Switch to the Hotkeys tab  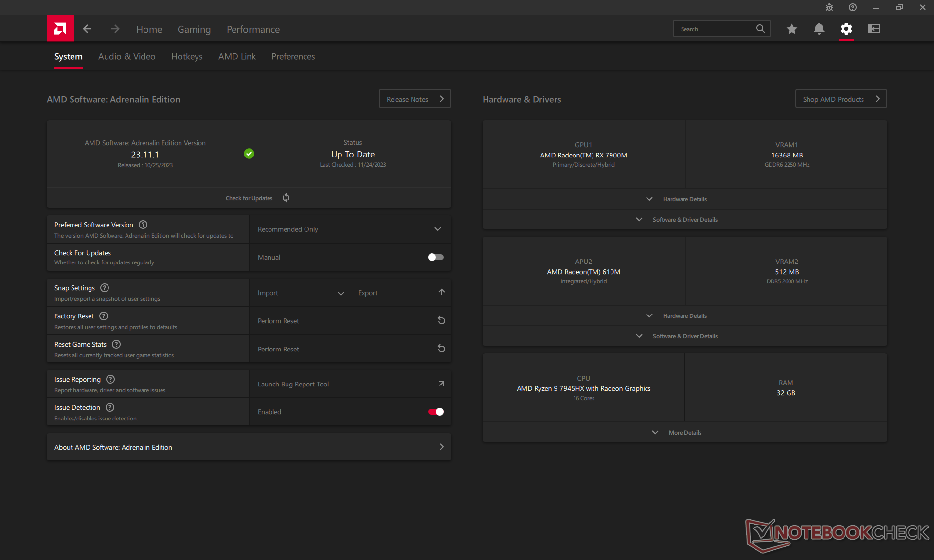[x=187, y=56]
